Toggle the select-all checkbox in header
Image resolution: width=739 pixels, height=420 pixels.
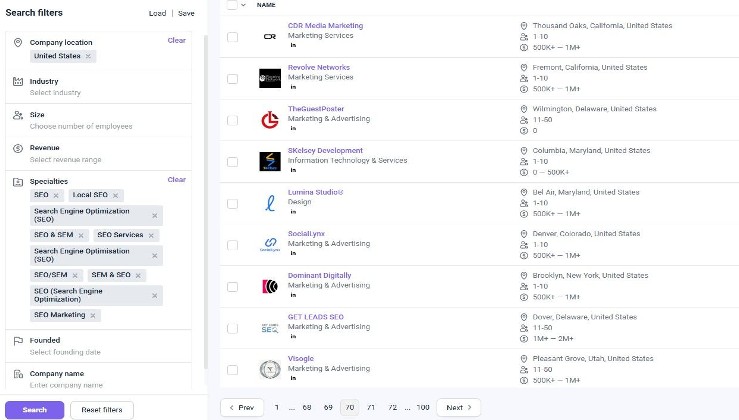(232, 5)
